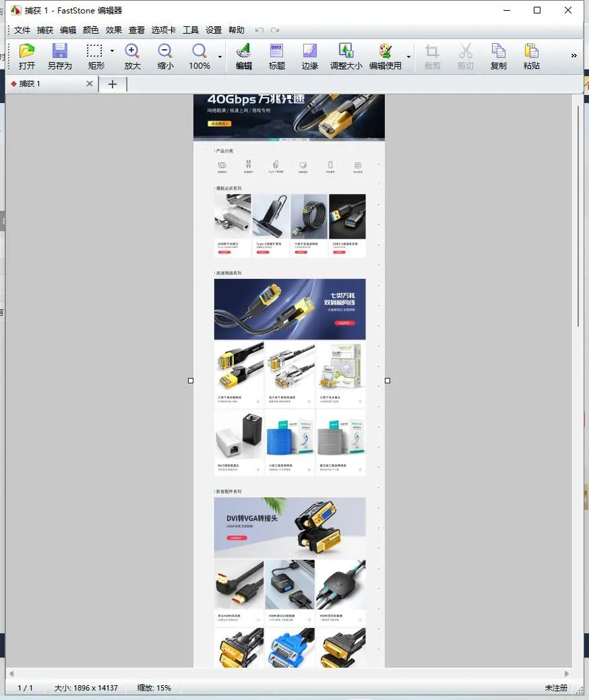Click the 打开 (Open) folder icon
Image resolution: width=589 pixels, height=700 pixels.
tap(27, 51)
